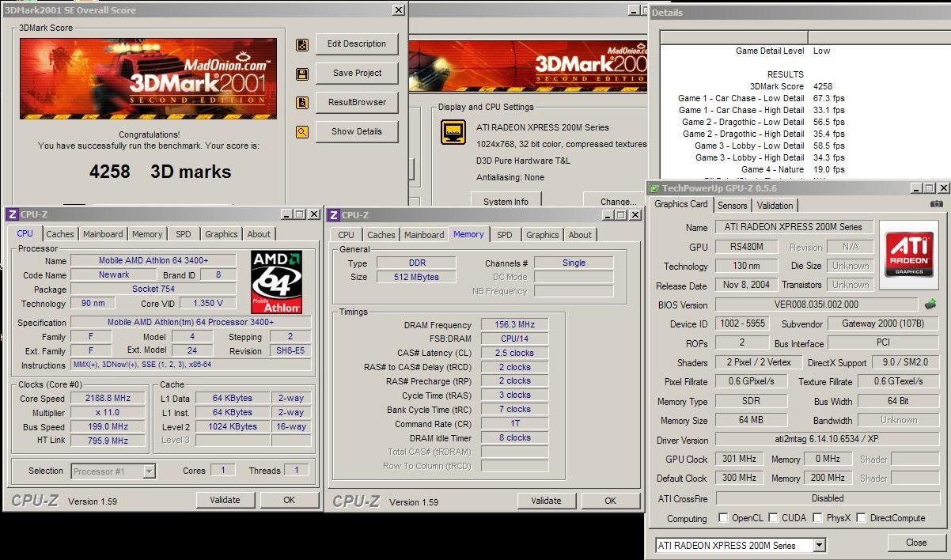951x560 pixels.
Task: Click the DRAM Frequency 156.3 MHz field
Action: pos(514,325)
